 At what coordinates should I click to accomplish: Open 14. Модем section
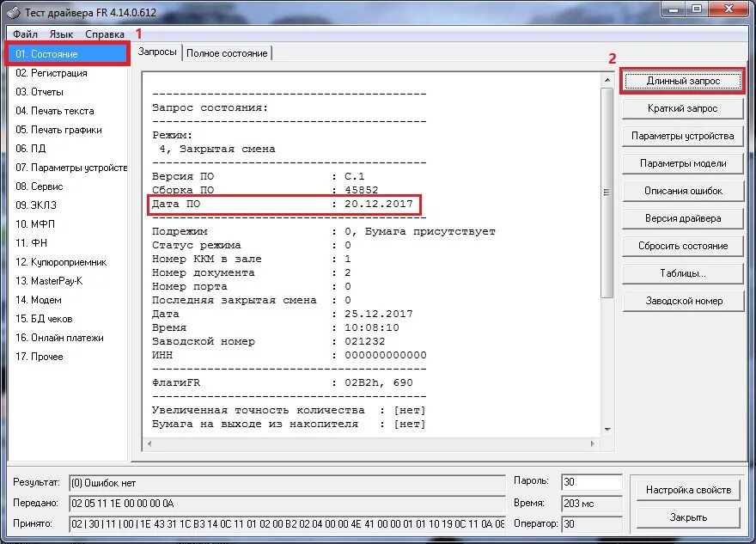pyautogui.click(x=39, y=300)
